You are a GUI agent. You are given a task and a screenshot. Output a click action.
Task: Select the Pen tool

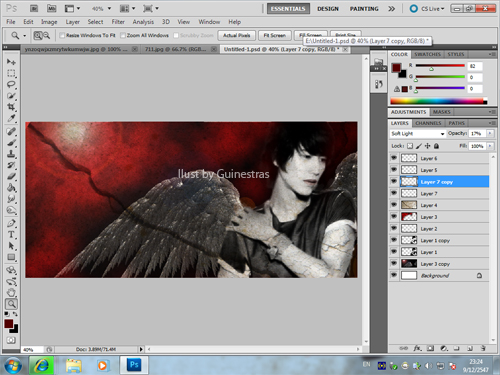click(x=11, y=223)
